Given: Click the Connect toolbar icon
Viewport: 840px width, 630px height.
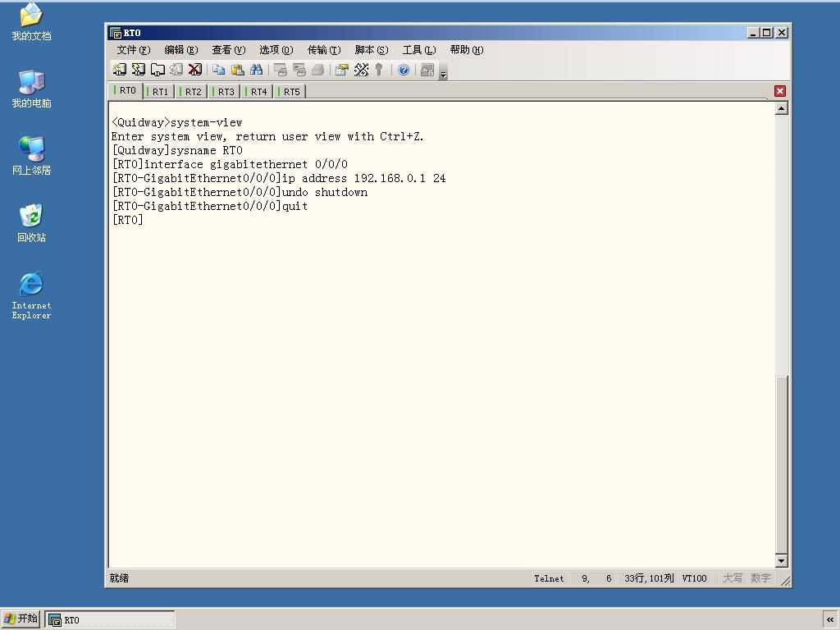Looking at the screenshot, I should (119, 70).
